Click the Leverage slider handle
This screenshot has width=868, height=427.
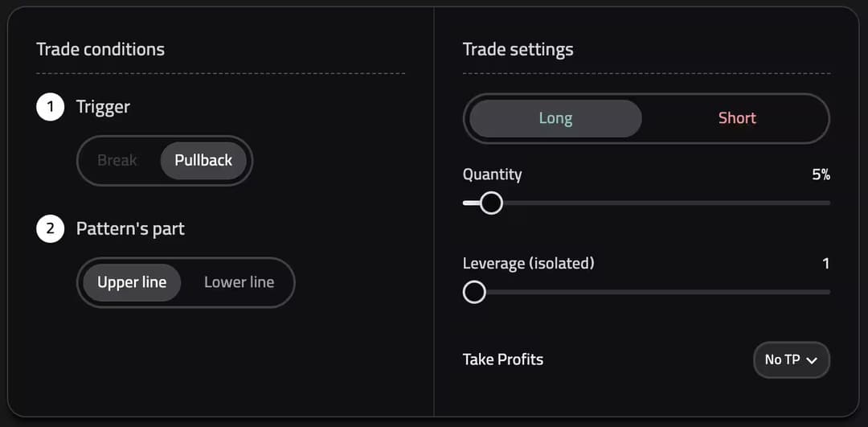pos(474,292)
